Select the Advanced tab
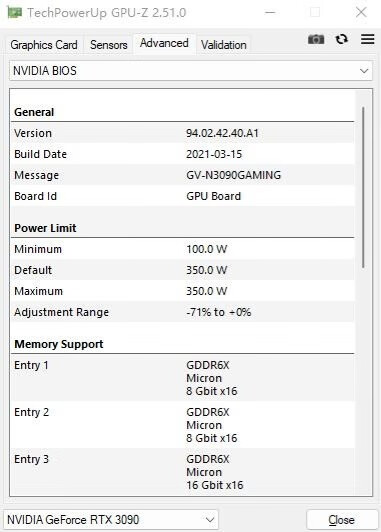Screen dimensions: 381x532 [164, 43]
